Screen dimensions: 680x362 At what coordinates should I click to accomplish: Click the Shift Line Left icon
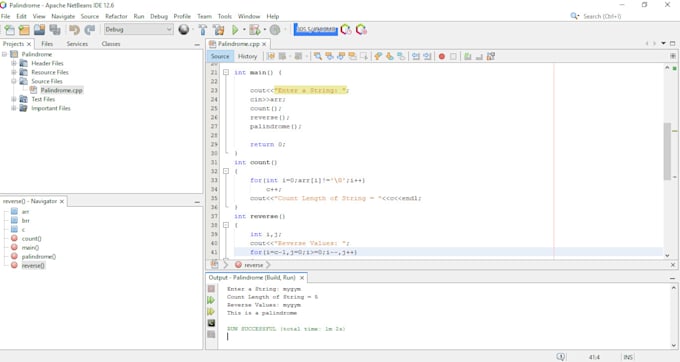point(415,56)
